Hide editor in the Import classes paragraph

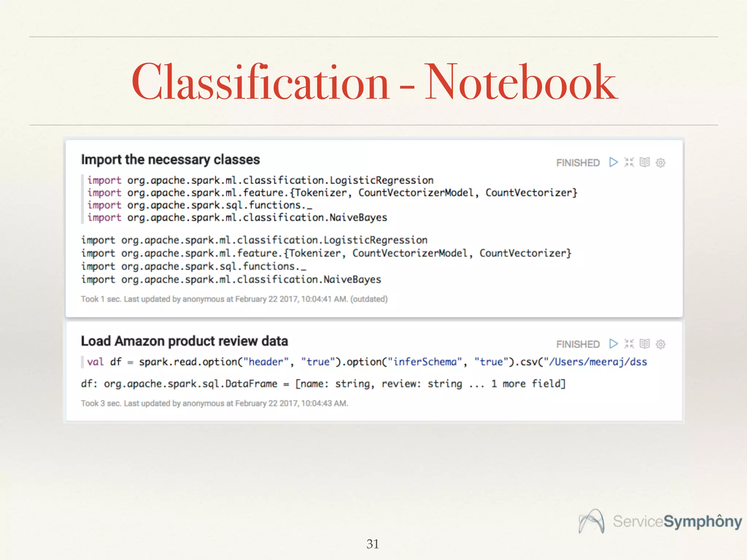click(x=629, y=162)
